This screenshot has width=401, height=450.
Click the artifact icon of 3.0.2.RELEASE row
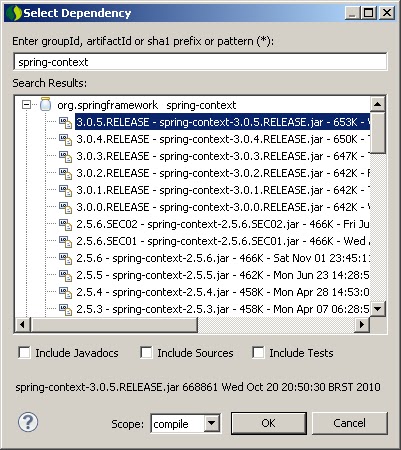click(x=65, y=173)
